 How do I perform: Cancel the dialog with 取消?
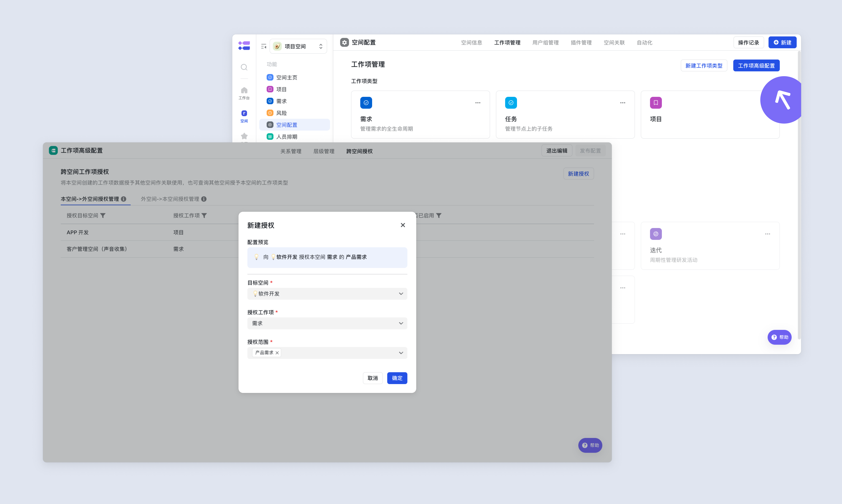coord(372,378)
